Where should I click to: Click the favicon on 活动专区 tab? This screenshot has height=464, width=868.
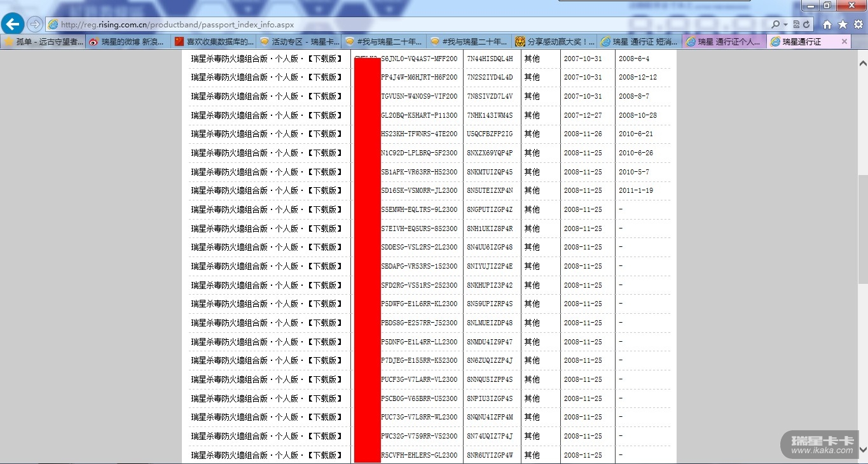pyautogui.click(x=265, y=41)
